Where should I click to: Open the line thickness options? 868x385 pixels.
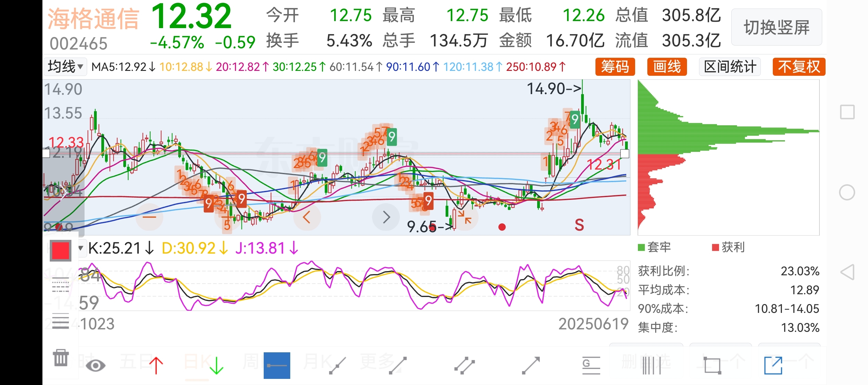click(61, 321)
